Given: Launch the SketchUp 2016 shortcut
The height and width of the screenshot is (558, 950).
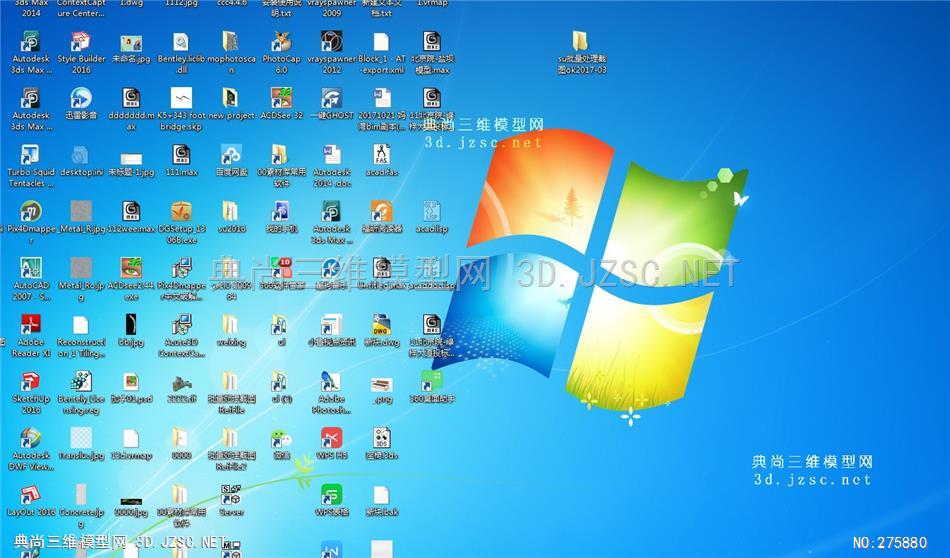Looking at the screenshot, I should click(x=30, y=382).
